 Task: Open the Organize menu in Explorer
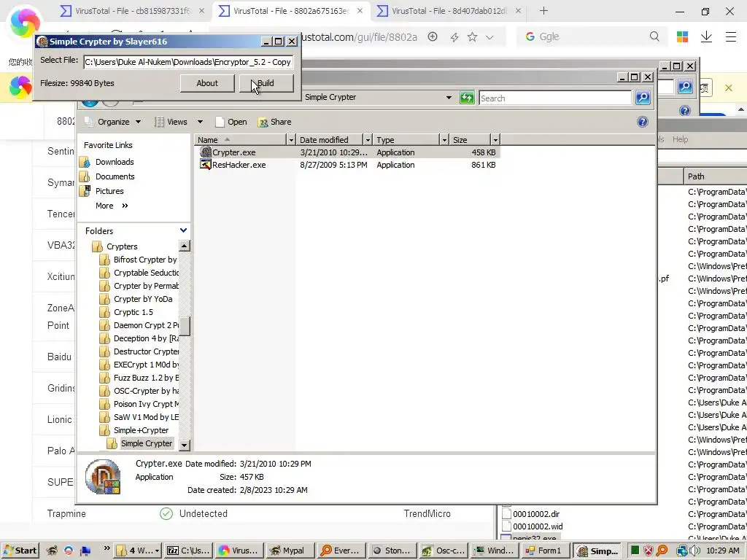[113, 122]
